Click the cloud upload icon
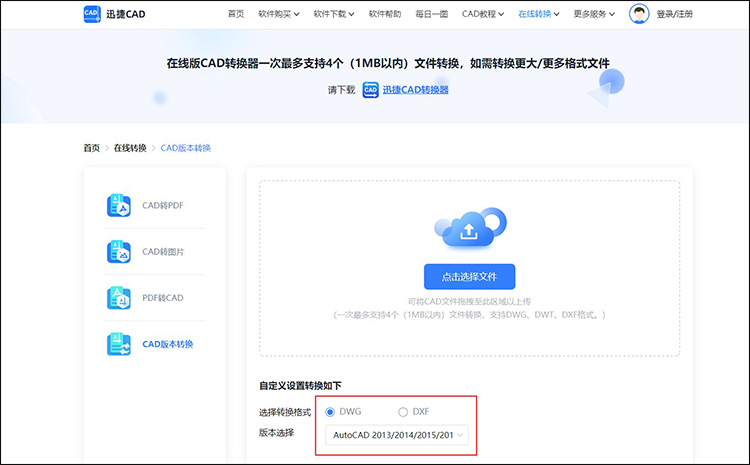The width and height of the screenshot is (750, 465). pos(470,229)
